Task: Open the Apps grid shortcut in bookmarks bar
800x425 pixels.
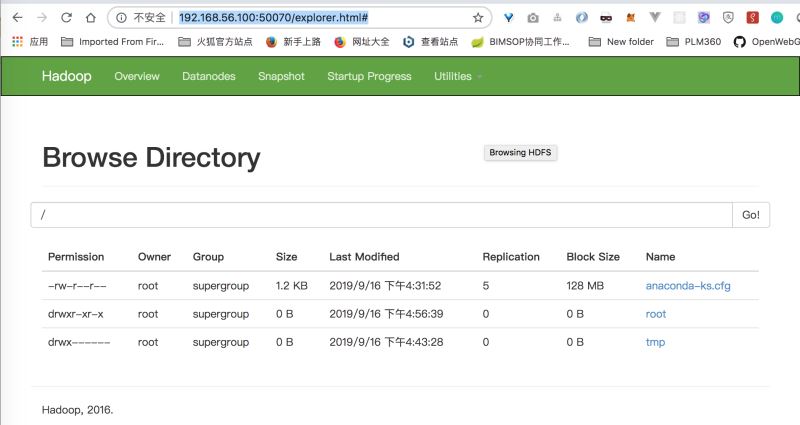Action: pos(29,42)
